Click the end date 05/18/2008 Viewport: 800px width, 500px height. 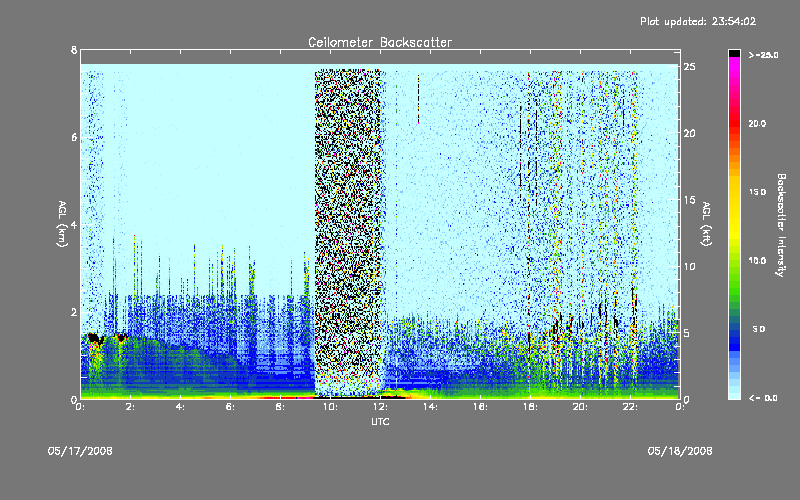click(680, 451)
